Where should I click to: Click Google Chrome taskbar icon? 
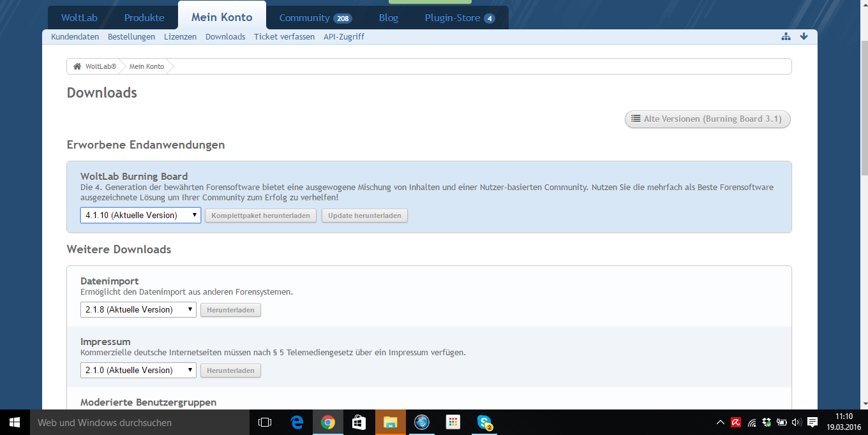pyautogui.click(x=328, y=422)
